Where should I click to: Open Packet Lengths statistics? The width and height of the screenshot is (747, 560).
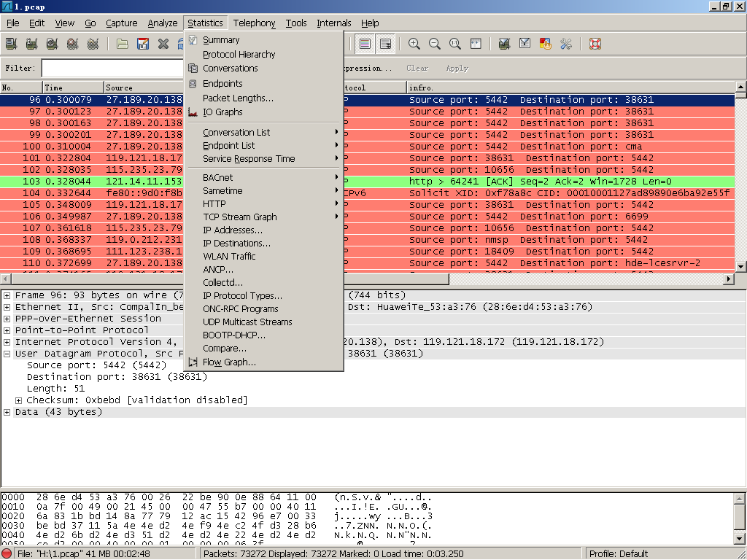263,98
